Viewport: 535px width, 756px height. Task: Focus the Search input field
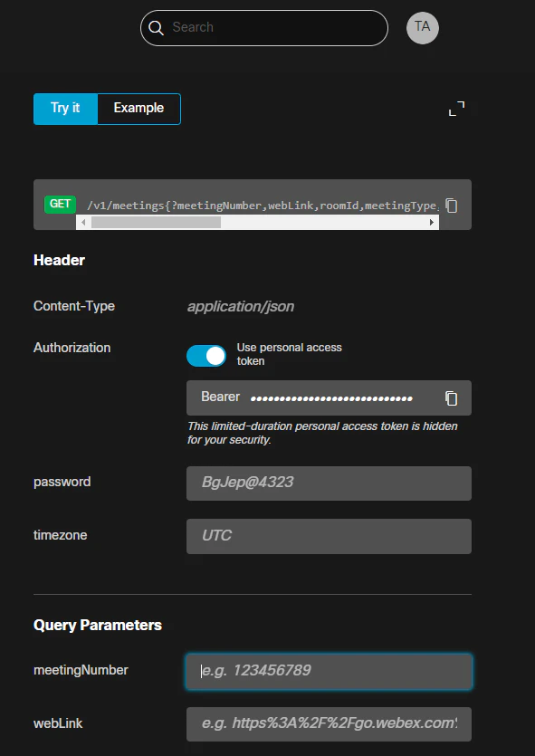[x=264, y=28]
